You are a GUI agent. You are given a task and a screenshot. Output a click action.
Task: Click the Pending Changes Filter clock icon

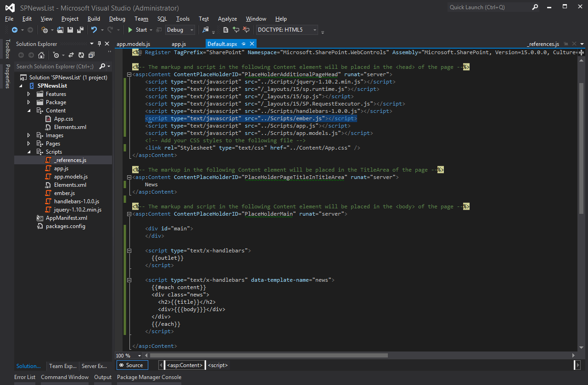[x=56, y=55]
